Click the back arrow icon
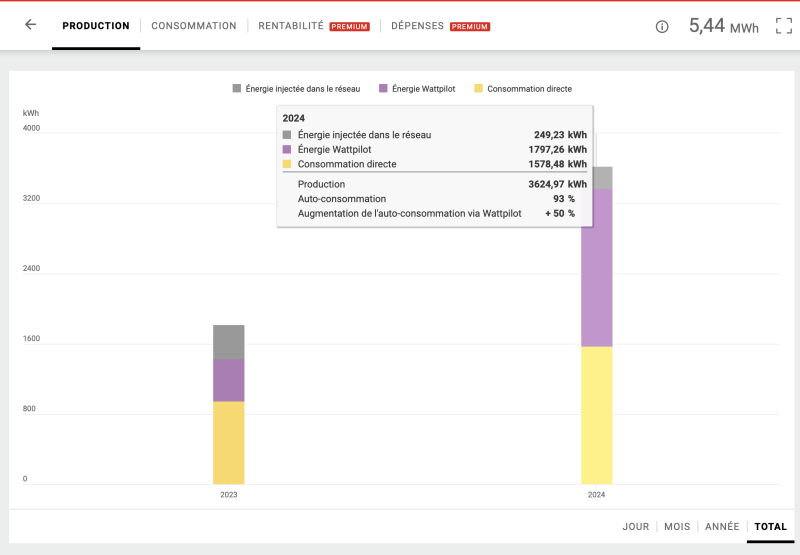800x555 pixels. tap(30, 25)
